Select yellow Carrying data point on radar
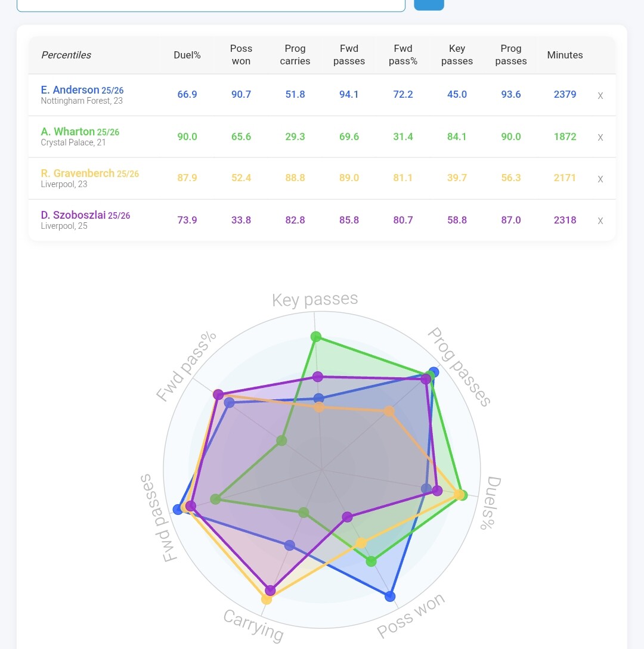The image size is (644, 649). coord(267,599)
